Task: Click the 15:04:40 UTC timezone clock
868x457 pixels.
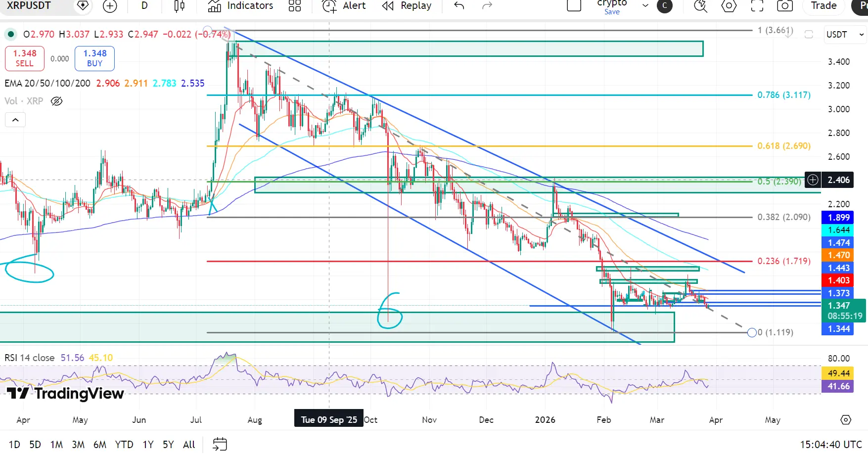Action: 831,445
